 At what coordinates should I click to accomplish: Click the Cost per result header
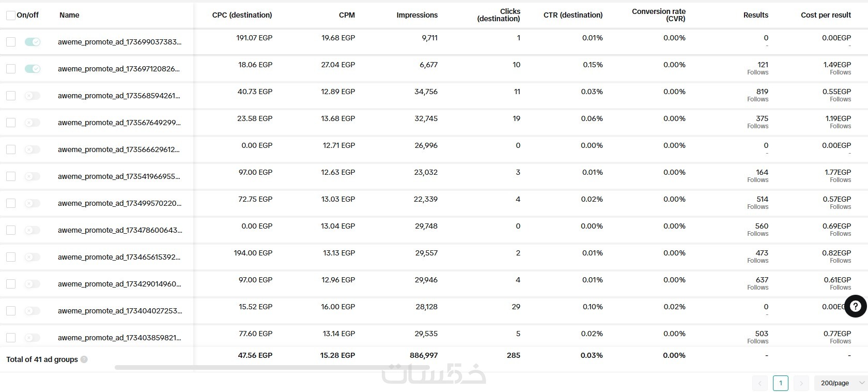(826, 15)
